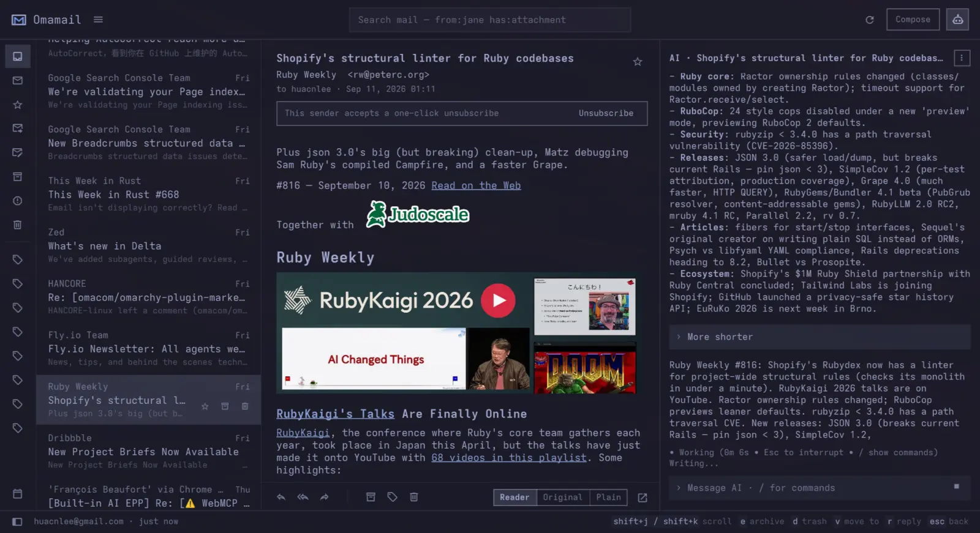The image size is (980, 533).
Task: Archive the Ruby Weekly row in the list
Action: tap(225, 406)
